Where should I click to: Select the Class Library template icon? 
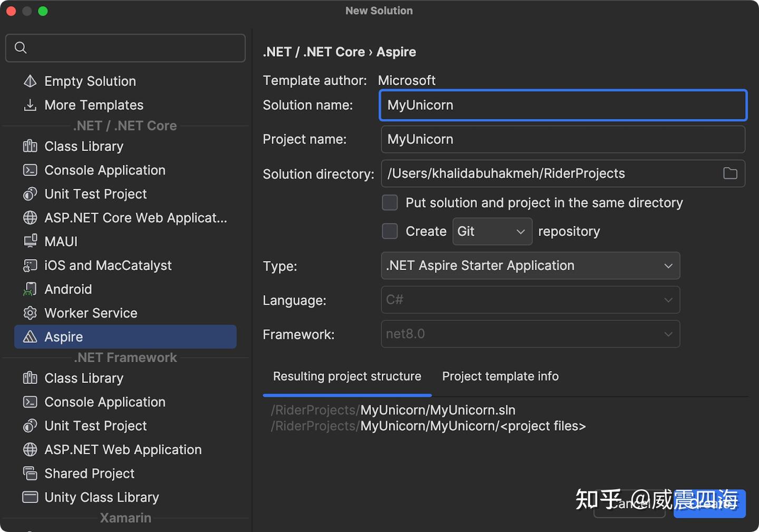click(x=30, y=146)
